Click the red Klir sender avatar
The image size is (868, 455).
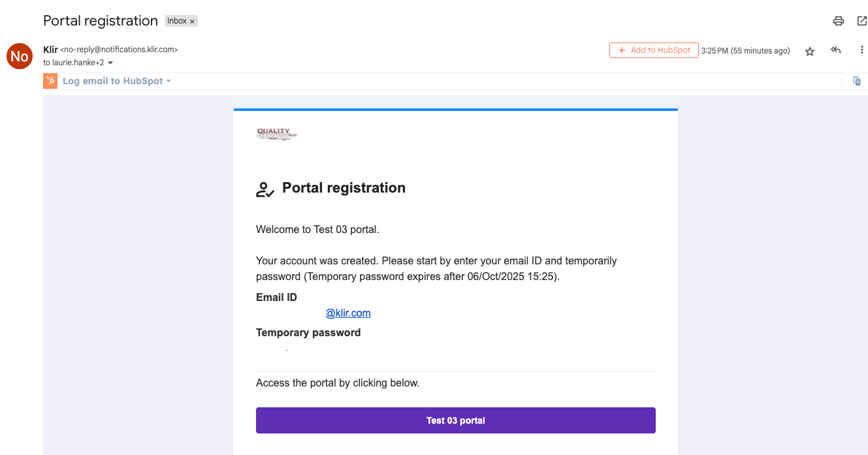click(x=19, y=56)
